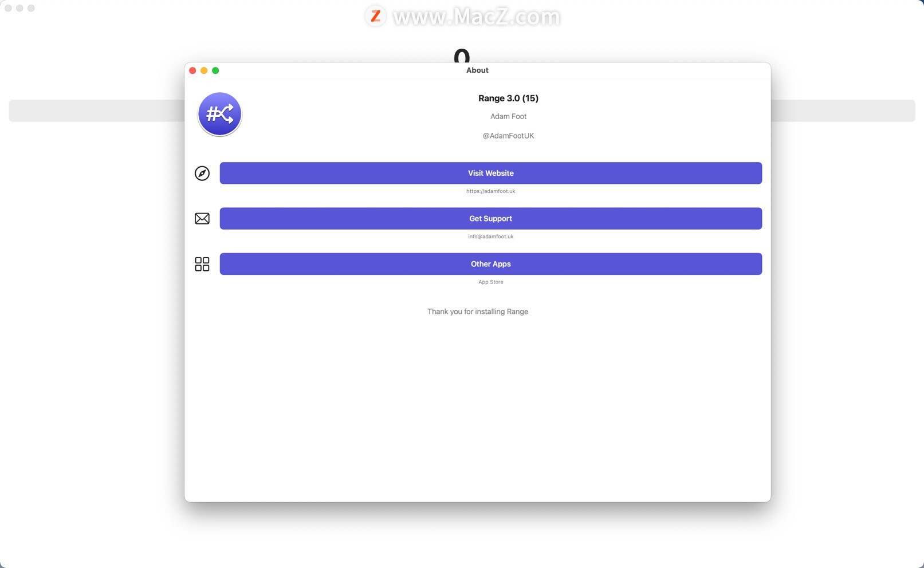Click the compass icon beside Visit Website

coord(202,173)
